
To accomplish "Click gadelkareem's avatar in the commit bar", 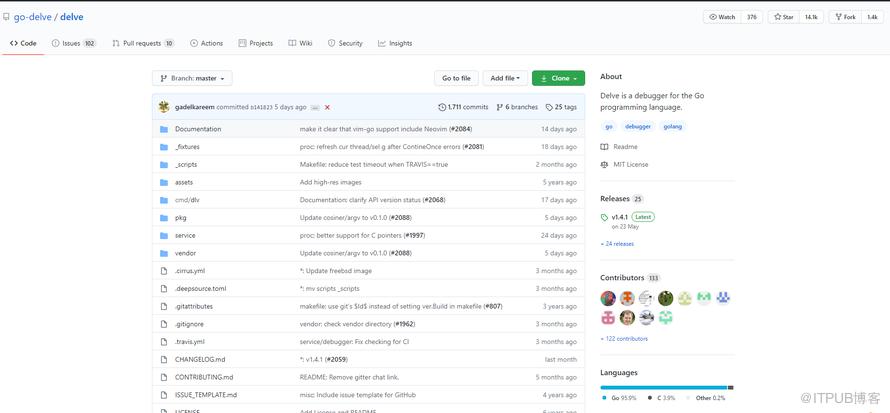I will coord(164,107).
